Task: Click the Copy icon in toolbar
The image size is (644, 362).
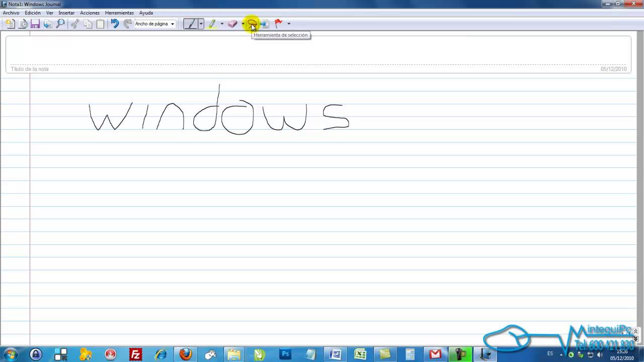Action: coord(88,24)
